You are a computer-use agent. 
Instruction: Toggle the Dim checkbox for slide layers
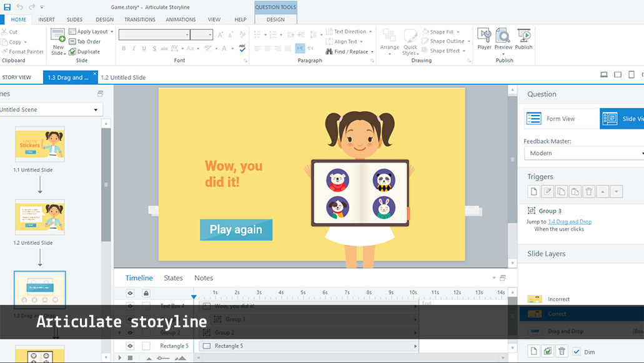coord(577,352)
